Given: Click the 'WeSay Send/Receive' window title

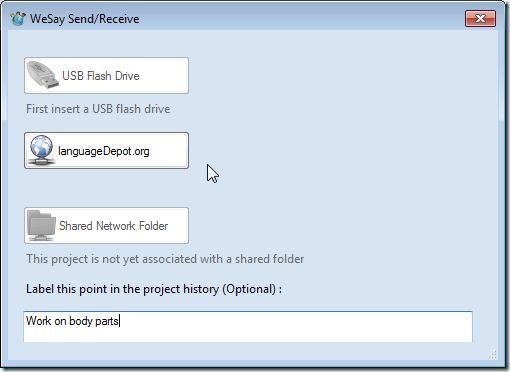Looking at the screenshot, I should point(85,19).
